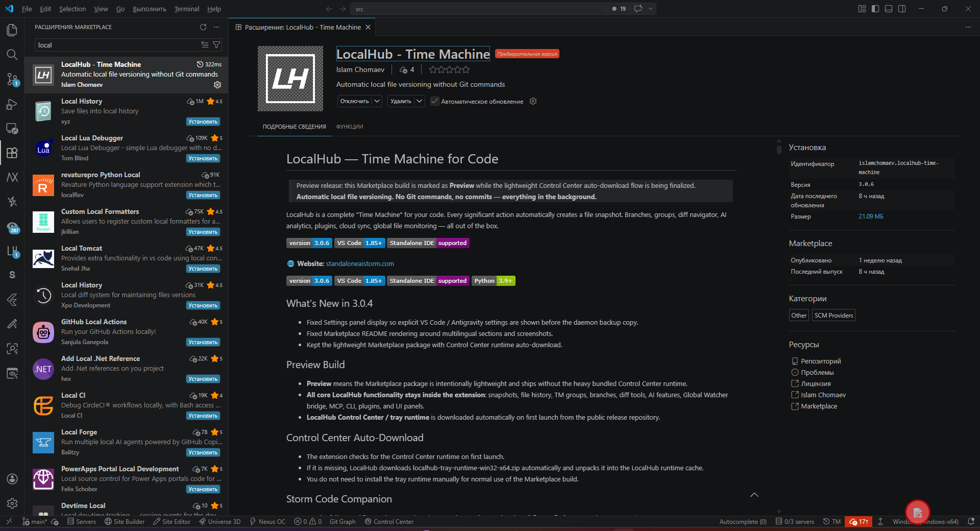Image resolution: width=980 pixels, height=531 pixels.
Task: Install Local History by xyz
Action: pos(203,122)
